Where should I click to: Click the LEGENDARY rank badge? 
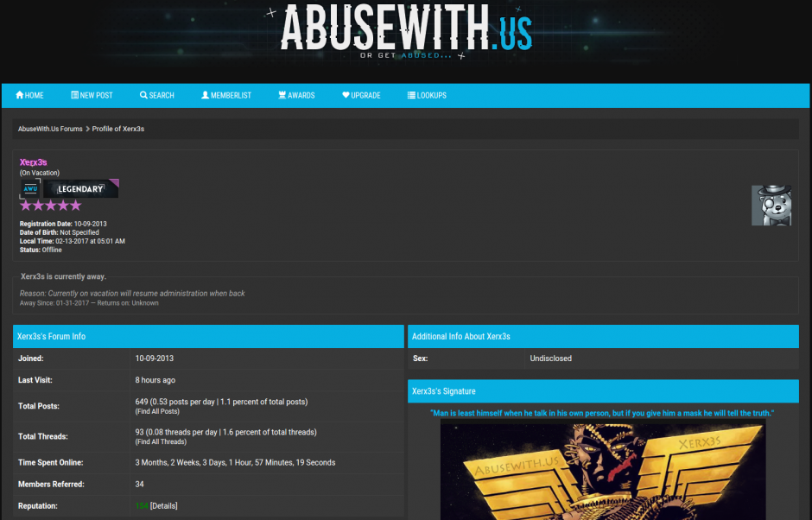(82, 187)
